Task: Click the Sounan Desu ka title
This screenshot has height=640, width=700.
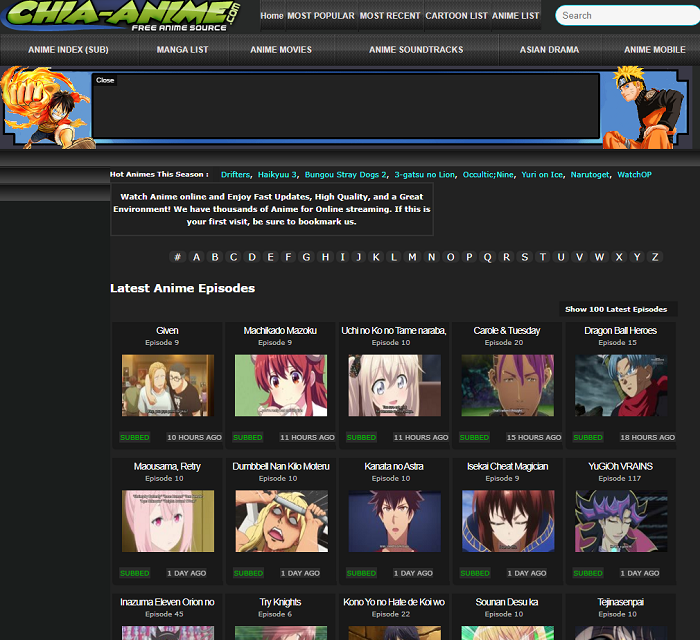Action: 507,602
